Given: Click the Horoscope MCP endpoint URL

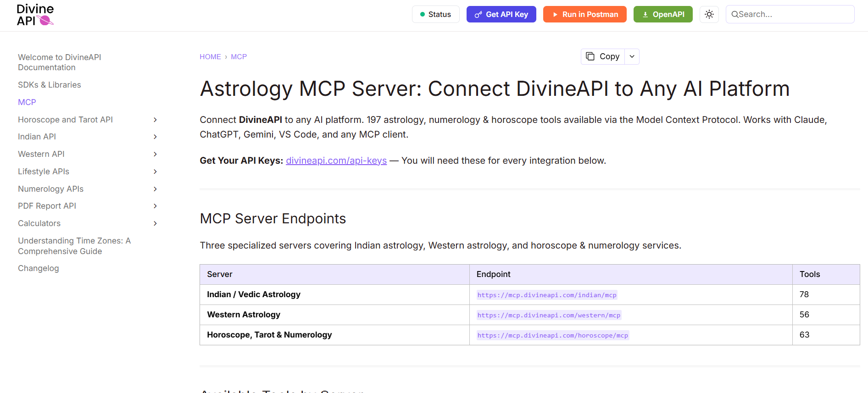Looking at the screenshot, I should [552, 335].
